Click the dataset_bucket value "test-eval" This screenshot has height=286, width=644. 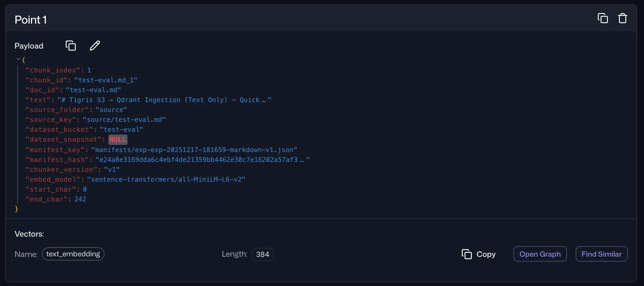(121, 130)
